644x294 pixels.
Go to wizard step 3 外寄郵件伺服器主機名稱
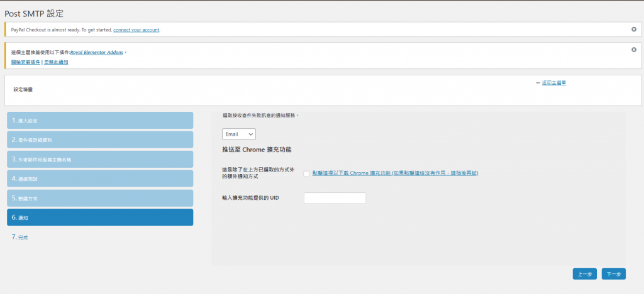click(100, 159)
